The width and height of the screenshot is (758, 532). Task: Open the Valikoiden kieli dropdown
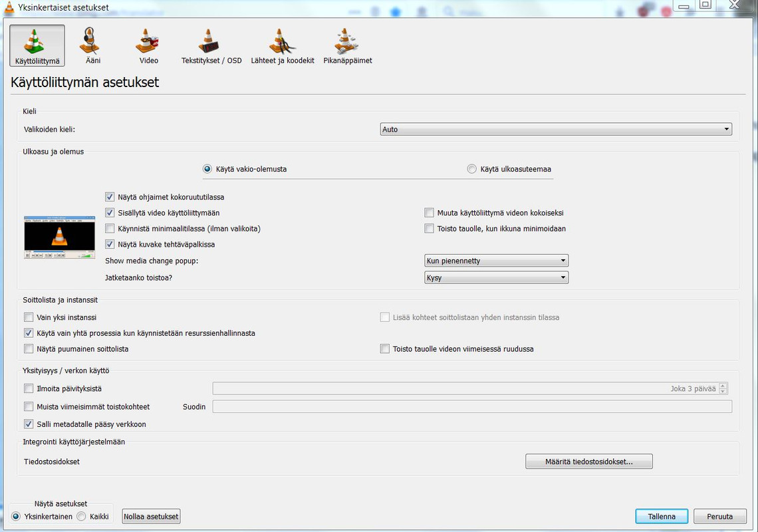(556, 129)
